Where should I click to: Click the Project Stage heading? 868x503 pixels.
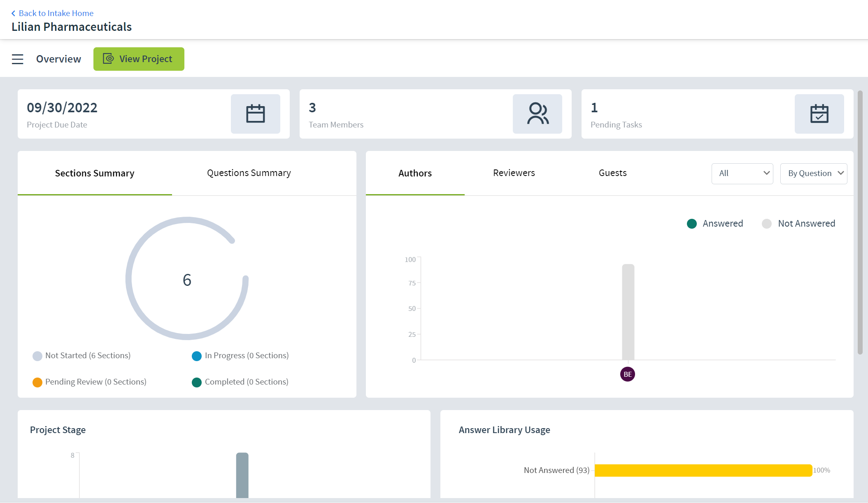pos(58,430)
